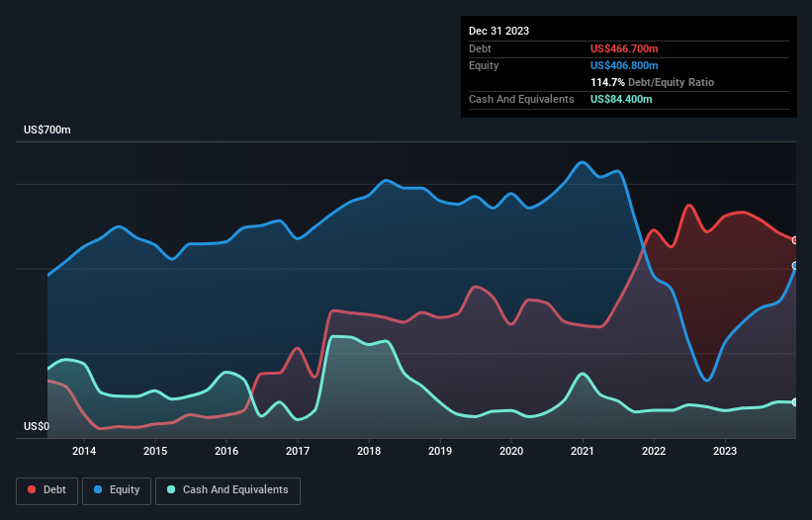Toggle the Equity legend button
Screen dimensions: 812x520
[x=117, y=490]
